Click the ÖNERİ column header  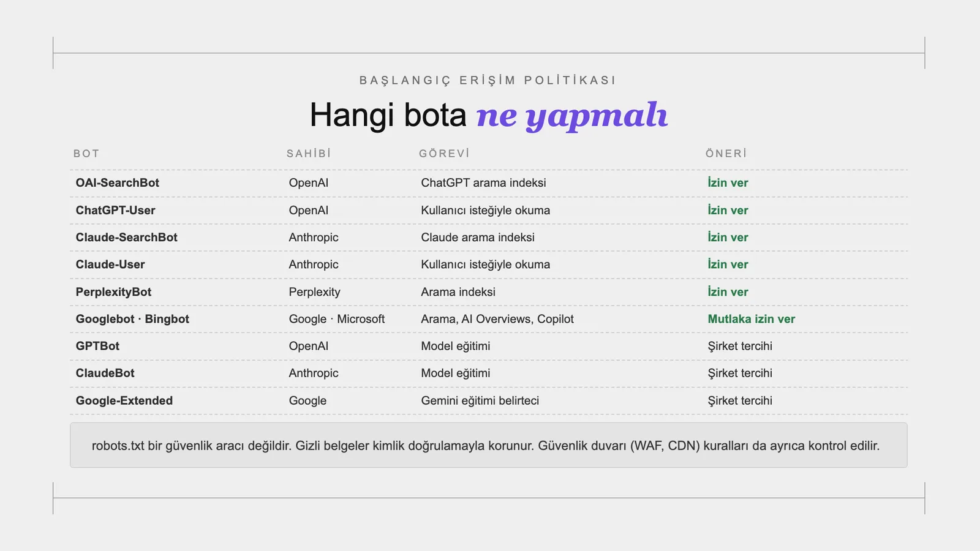(x=726, y=154)
